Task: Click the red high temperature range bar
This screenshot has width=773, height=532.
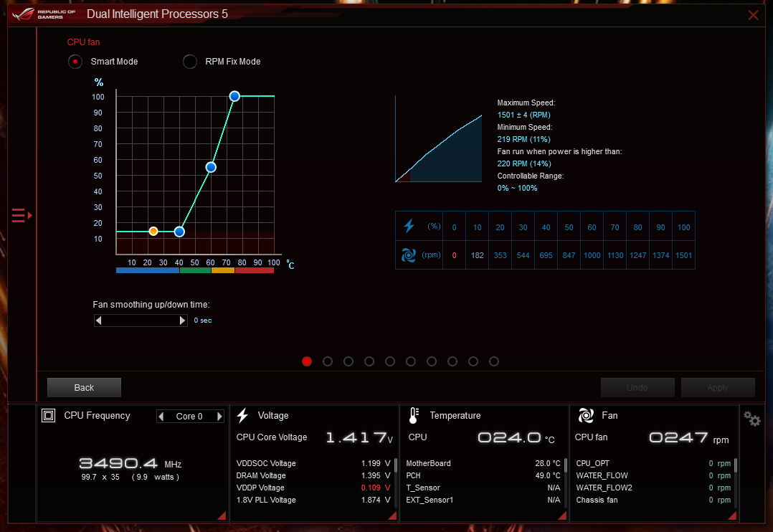Action: click(255, 270)
